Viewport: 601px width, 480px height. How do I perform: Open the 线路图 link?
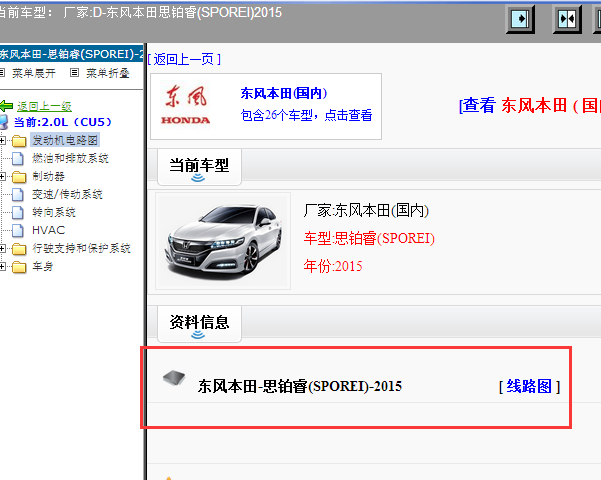coord(529,386)
